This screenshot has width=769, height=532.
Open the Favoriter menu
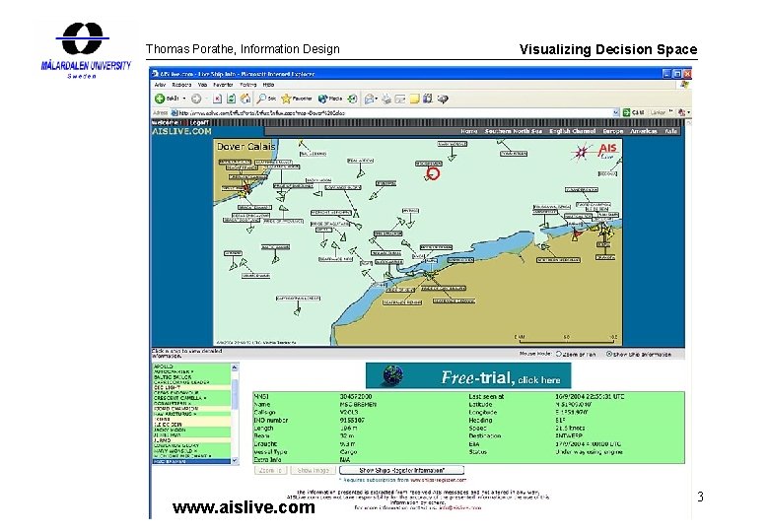pos(223,85)
